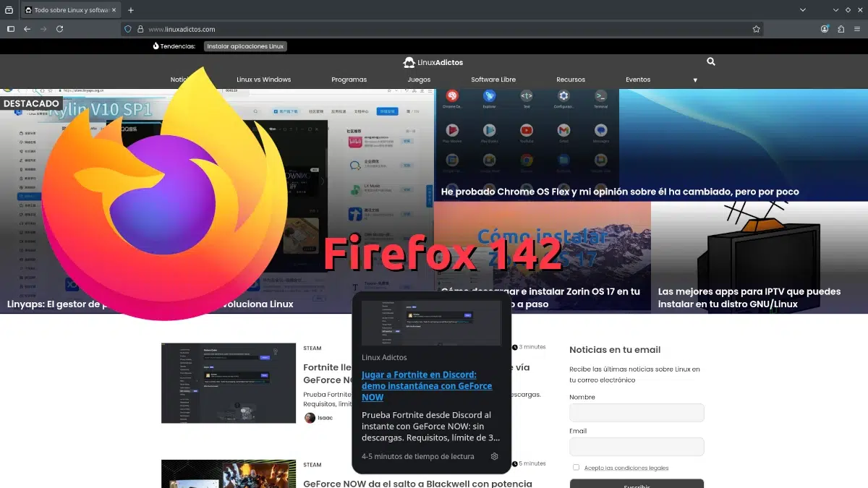868x488 pixels.
Task: Click the search magnifier icon on LinuxAdictos
Action: point(710,61)
